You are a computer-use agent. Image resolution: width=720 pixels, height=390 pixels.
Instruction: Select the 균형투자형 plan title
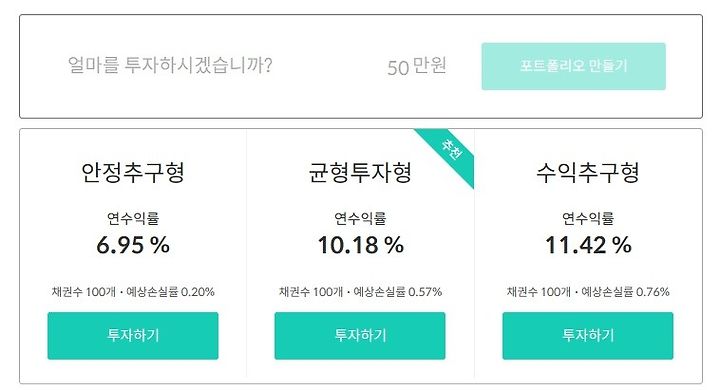pos(360,173)
